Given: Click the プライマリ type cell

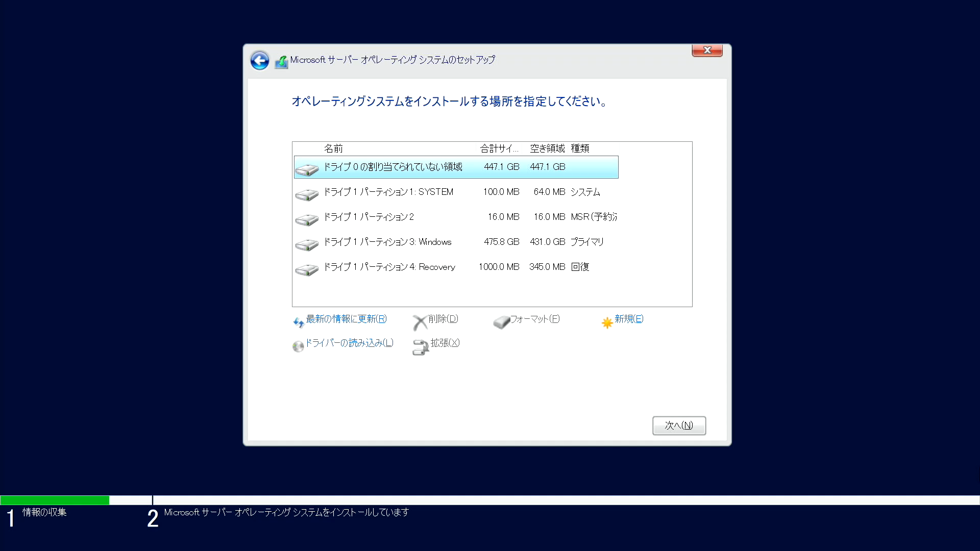Looking at the screenshot, I should click(x=587, y=242).
